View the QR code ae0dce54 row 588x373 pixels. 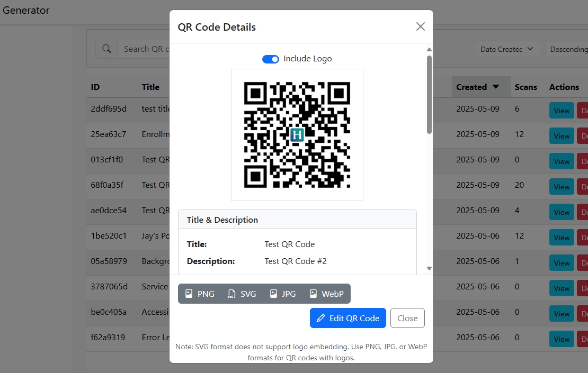pos(562,212)
